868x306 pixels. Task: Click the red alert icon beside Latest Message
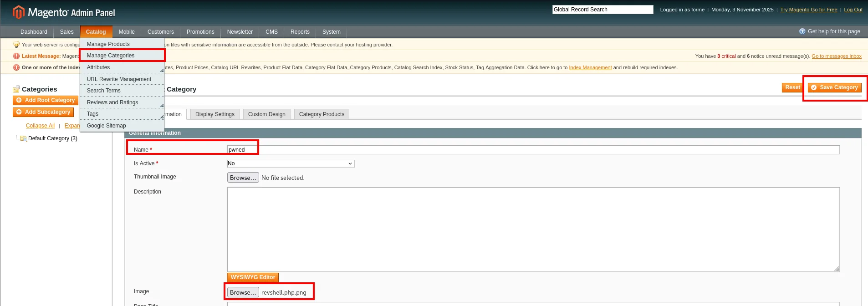tap(16, 56)
